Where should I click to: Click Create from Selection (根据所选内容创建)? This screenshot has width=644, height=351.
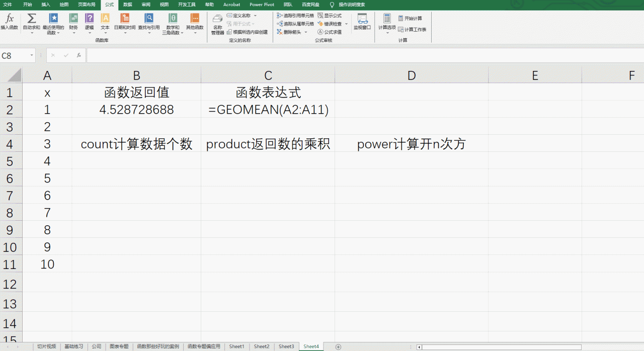pos(247,32)
